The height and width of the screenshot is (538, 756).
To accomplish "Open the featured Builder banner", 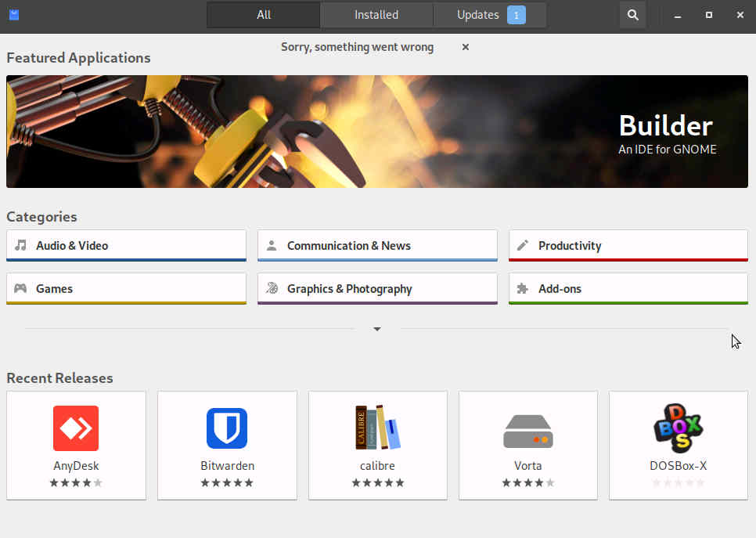I will click(377, 132).
